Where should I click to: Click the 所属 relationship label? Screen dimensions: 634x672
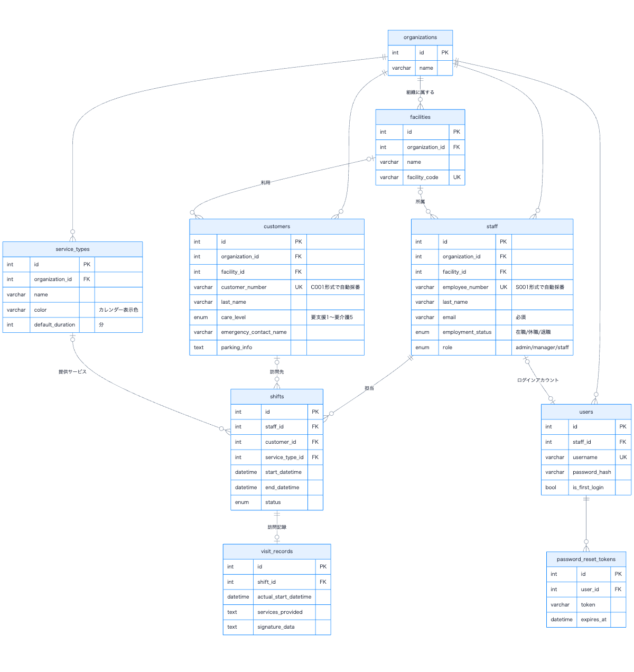(x=420, y=202)
